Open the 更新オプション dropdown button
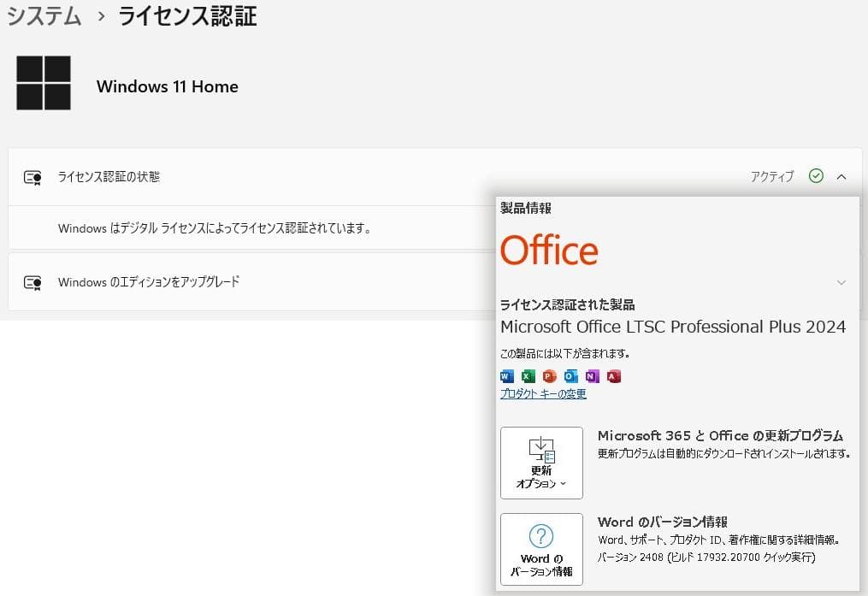The image size is (868, 596). tap(541, 463)
